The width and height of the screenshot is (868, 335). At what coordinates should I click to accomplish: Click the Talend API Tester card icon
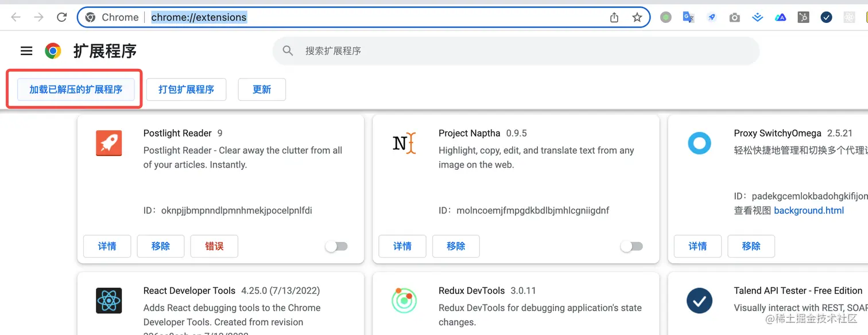(x=699, y=301)
